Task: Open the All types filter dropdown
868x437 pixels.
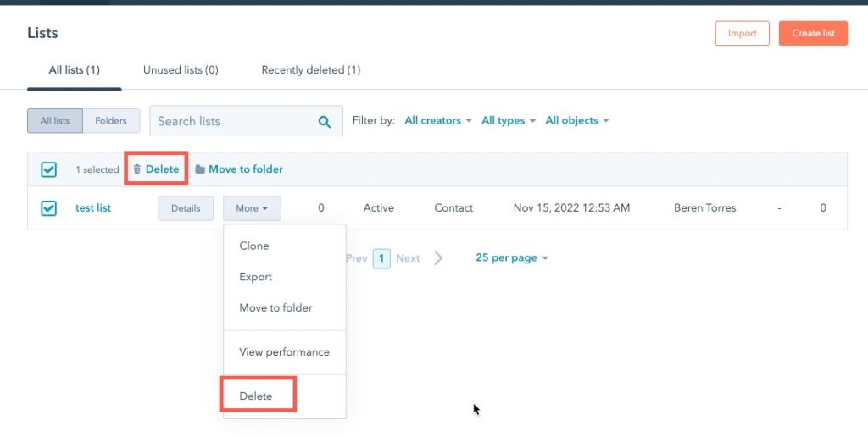Action: click(509, 120)
